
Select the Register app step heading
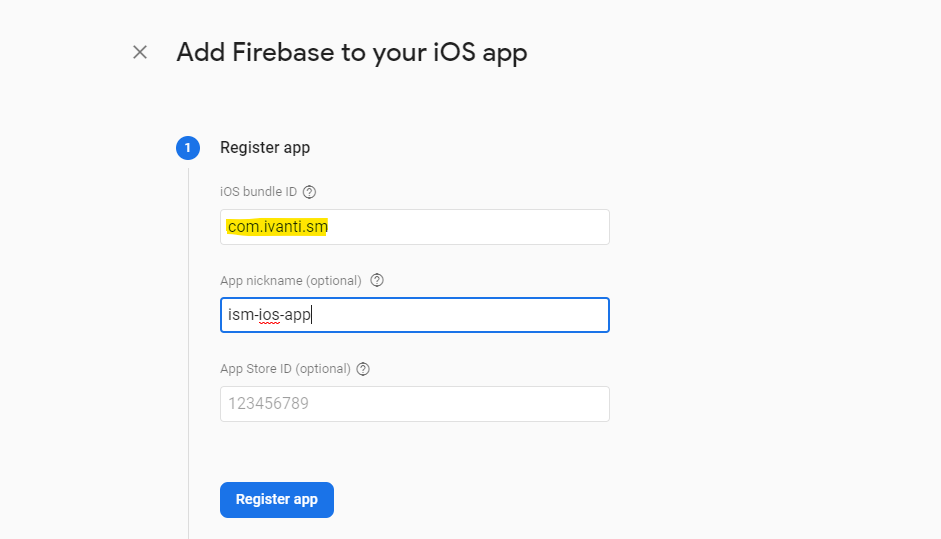click(265, 148)
